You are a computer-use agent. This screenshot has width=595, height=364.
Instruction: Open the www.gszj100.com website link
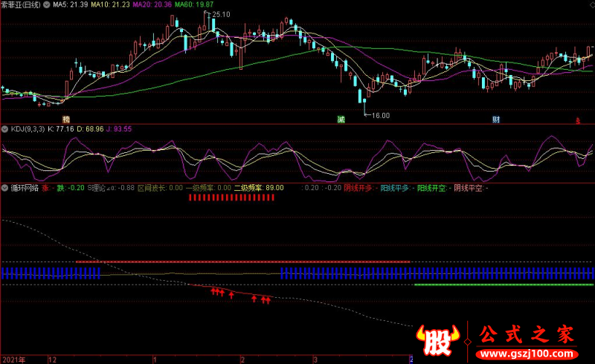tap(527, 354)
